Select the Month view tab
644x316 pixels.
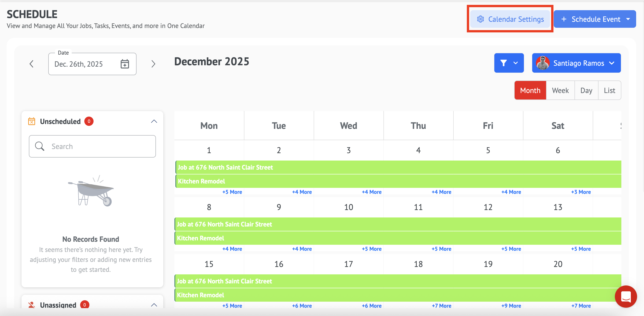[530, 90]
